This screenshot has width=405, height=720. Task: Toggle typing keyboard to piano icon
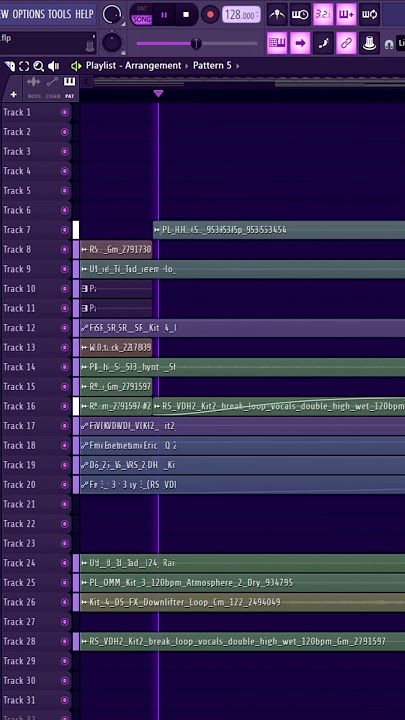point(277,43)
